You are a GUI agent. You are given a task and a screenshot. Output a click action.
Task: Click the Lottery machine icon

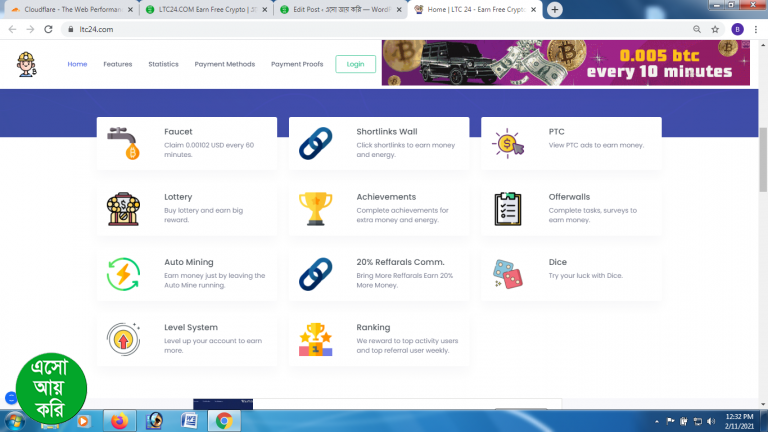click(x=124, y=209)
